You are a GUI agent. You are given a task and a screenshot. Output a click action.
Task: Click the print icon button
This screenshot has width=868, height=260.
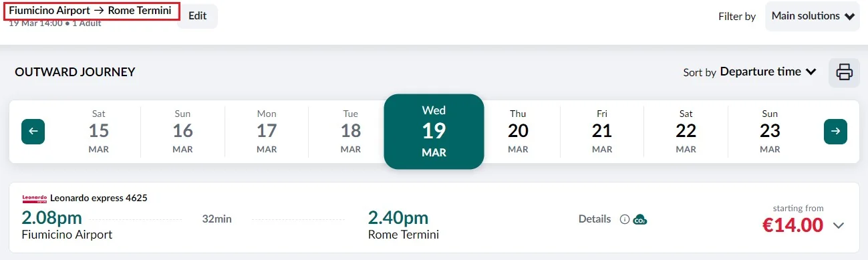point(844,72)
